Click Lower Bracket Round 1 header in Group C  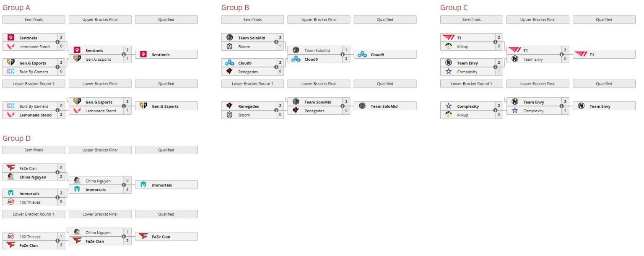pos(471,84)
